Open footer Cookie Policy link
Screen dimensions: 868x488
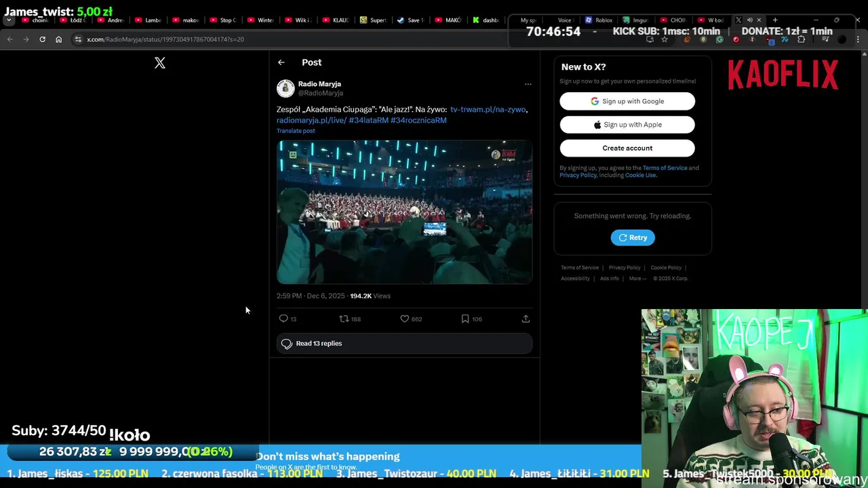pos(666,268)
